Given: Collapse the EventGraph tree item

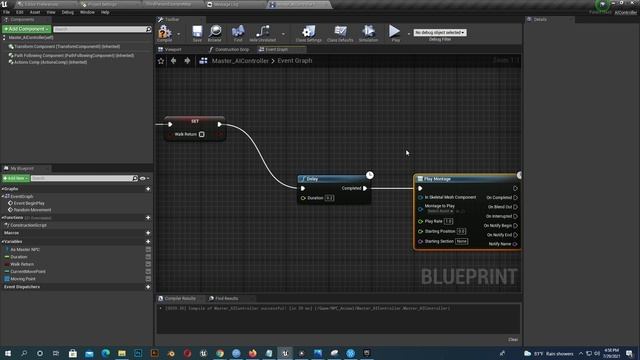Looking at the screenshot, I should point(3,196).
